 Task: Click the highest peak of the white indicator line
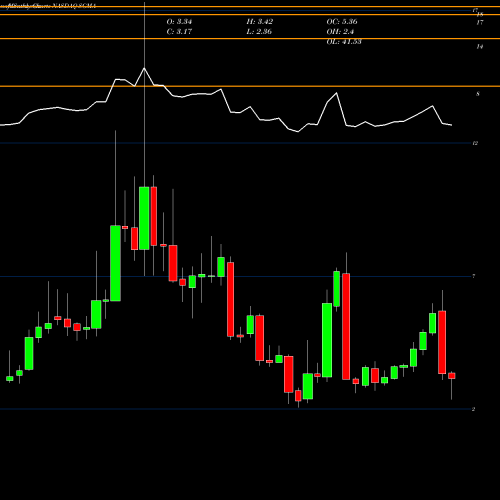144,68
